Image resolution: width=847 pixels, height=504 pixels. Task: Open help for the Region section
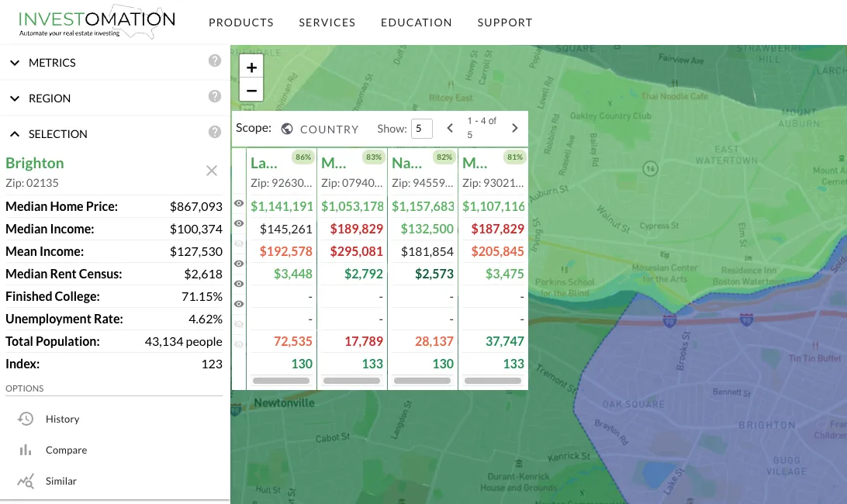(x=215, y=97)
